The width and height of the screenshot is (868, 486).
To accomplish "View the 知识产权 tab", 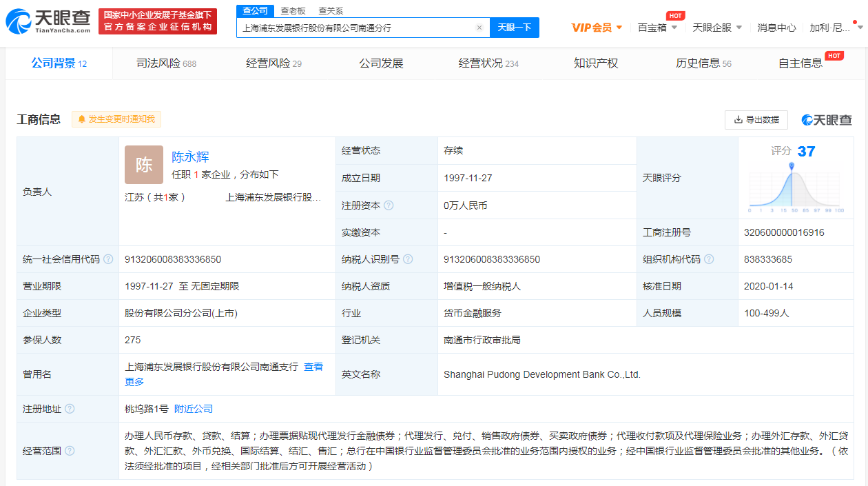I will tap(596, 63).
